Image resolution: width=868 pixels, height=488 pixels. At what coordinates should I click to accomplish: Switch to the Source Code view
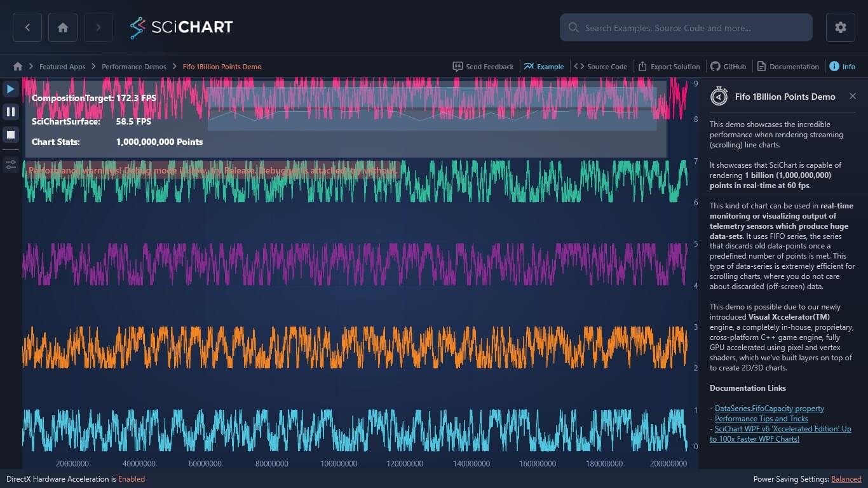tap(600, 66)
